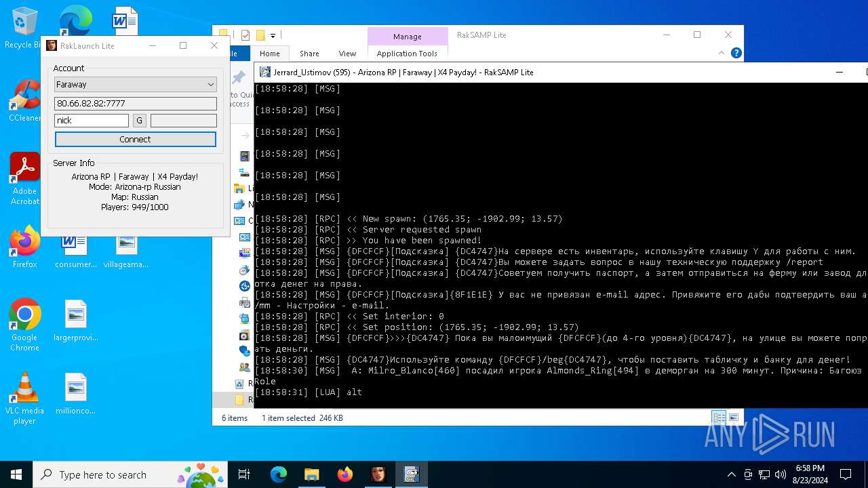Click the G button beside nick

coord(139,120)
